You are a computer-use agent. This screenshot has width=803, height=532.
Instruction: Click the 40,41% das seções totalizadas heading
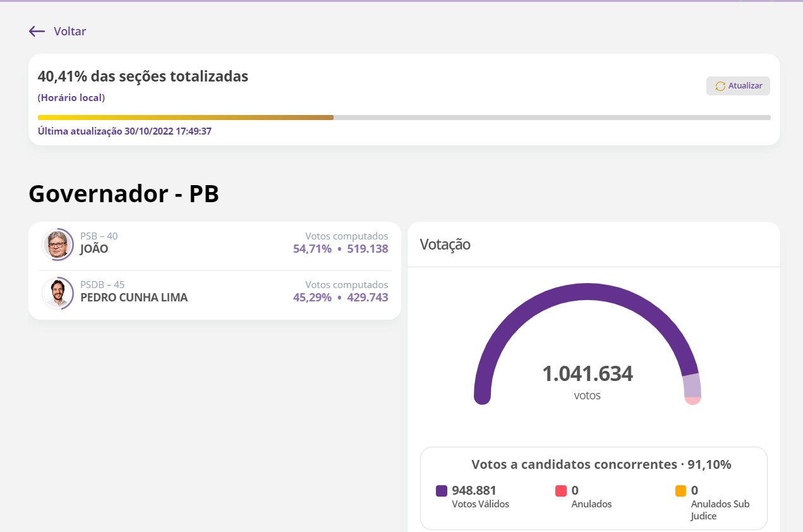coord(143,76)
